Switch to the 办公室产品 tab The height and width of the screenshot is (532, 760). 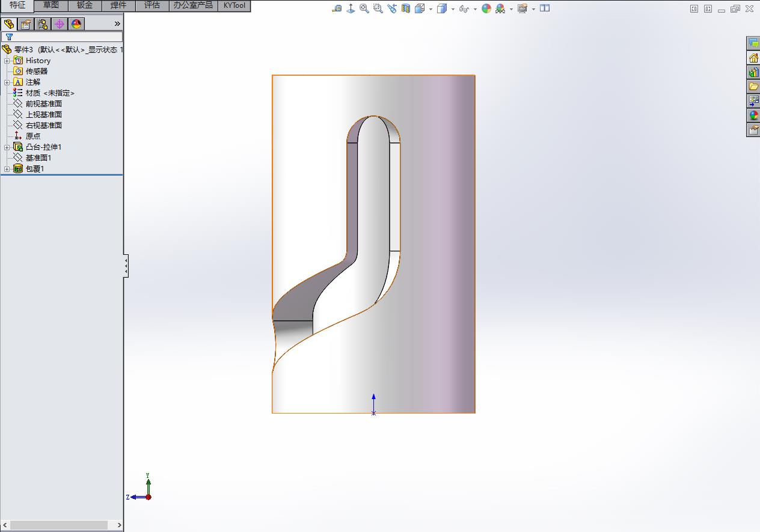[x=193, y=5]
